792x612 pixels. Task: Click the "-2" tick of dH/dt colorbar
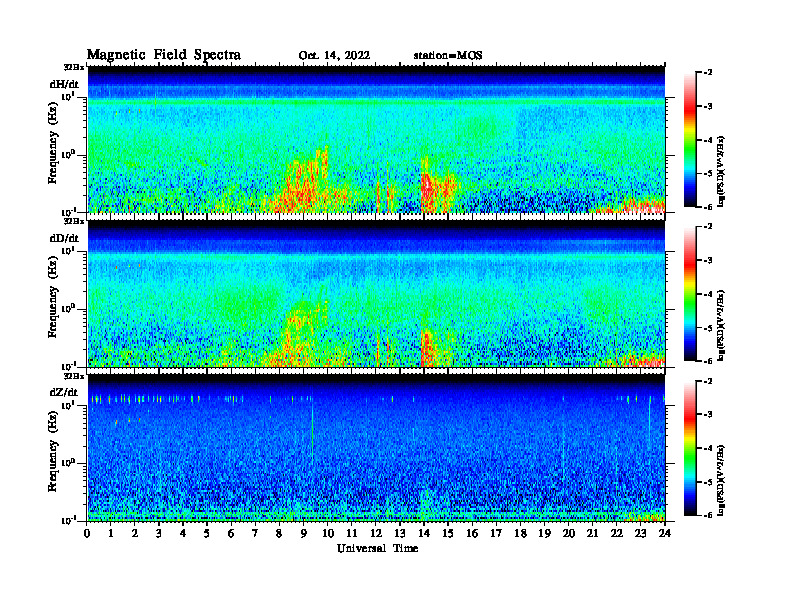[708, 73]
